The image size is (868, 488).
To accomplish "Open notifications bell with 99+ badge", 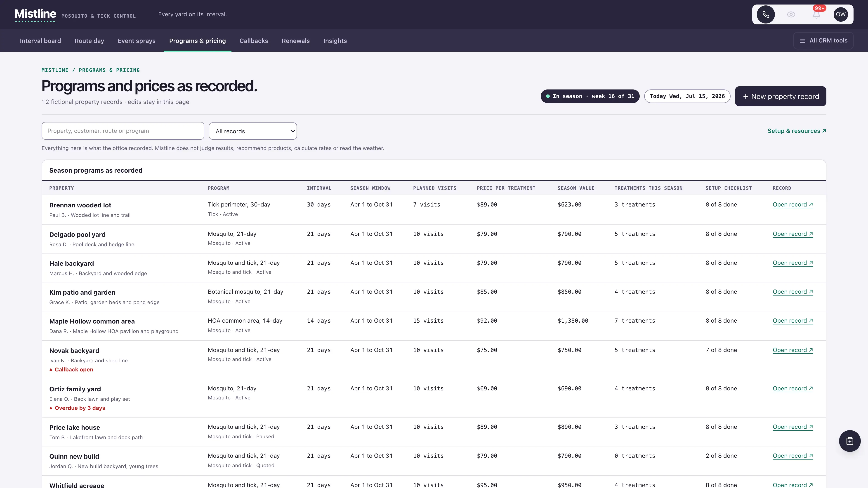I will 816,14.
